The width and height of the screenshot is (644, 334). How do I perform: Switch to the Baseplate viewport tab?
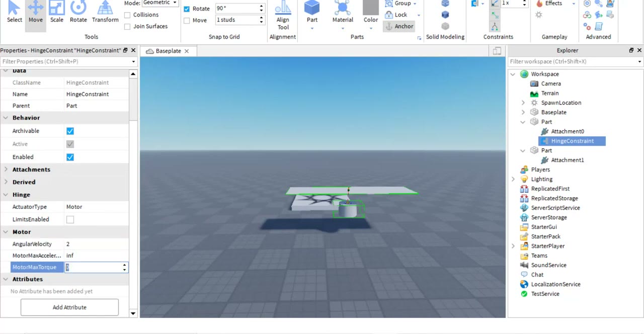tap(168, 51)
